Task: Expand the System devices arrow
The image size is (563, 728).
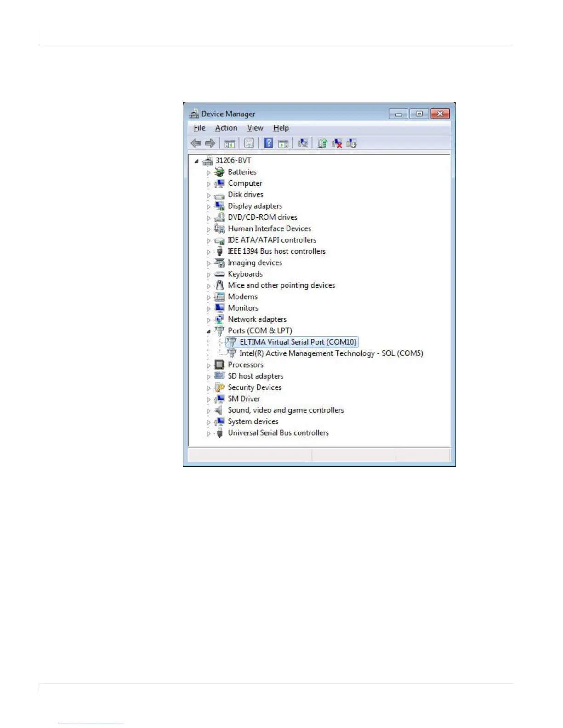Action: tap(208, 422)
